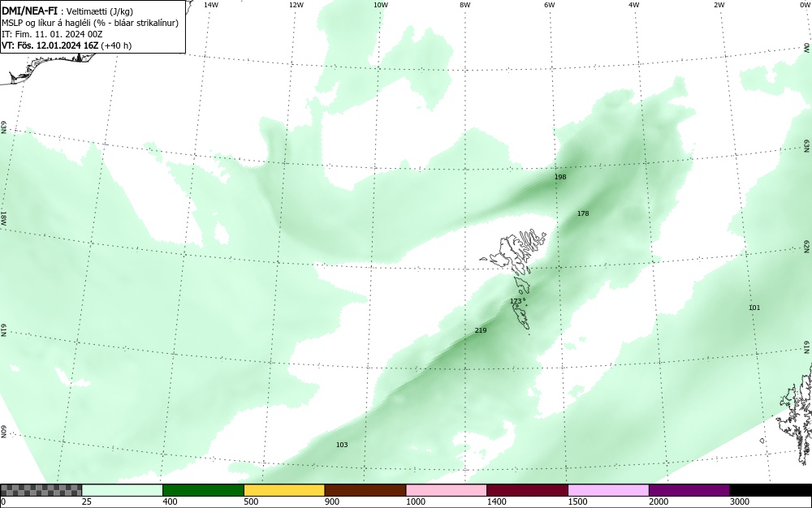The height and width of the screenshot is (508, 812).
Task: Click the value label 103 on map
Action: click(342, 445)
